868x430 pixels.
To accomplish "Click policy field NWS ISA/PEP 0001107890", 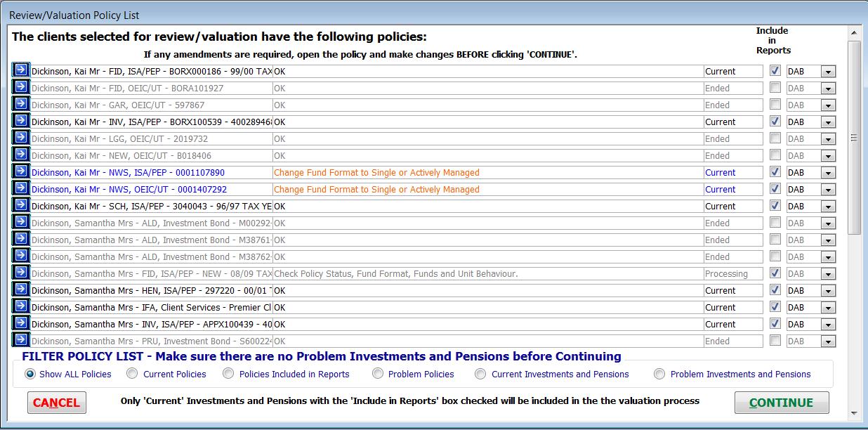I will 151,172.
